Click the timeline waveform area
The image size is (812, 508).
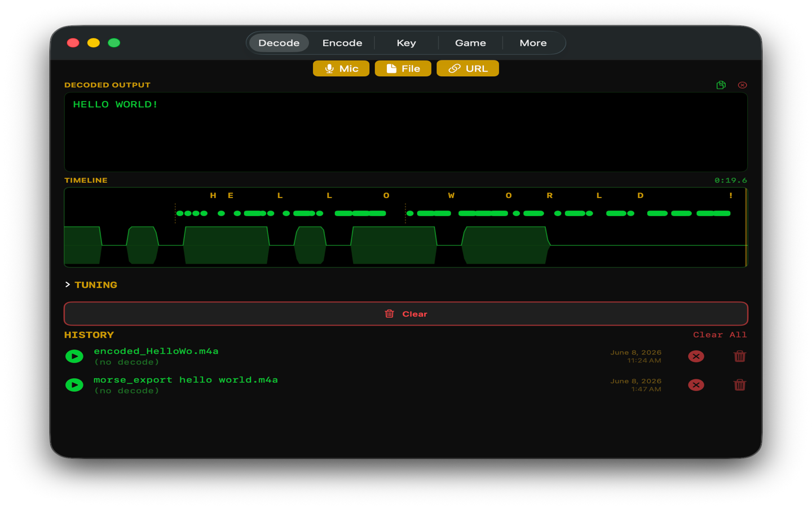point(405,246)
